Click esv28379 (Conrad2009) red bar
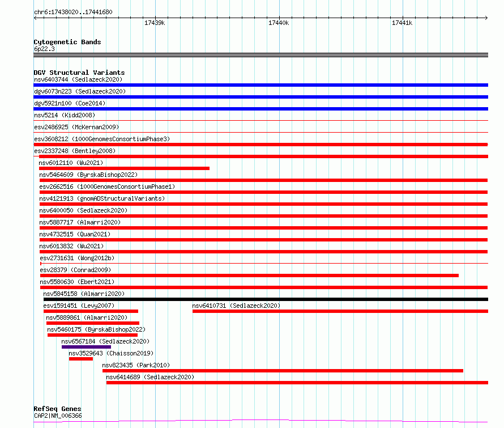The height and width of the screenshot is (428, 504). pos(249,276)
